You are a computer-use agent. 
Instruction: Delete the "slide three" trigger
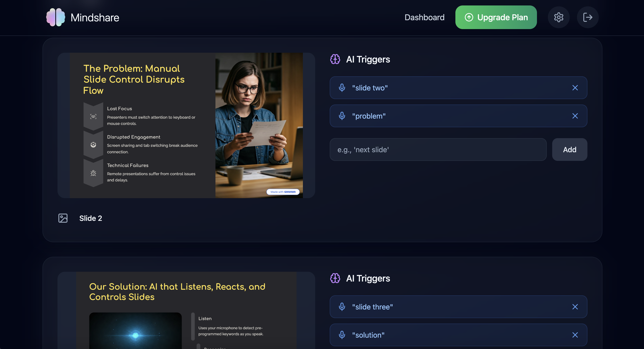[575, 307]
